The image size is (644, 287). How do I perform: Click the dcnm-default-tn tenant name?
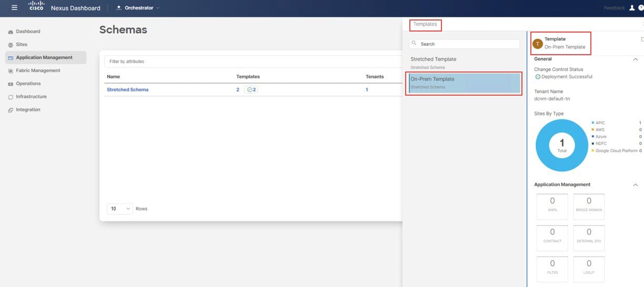click(x=552, y=99)
